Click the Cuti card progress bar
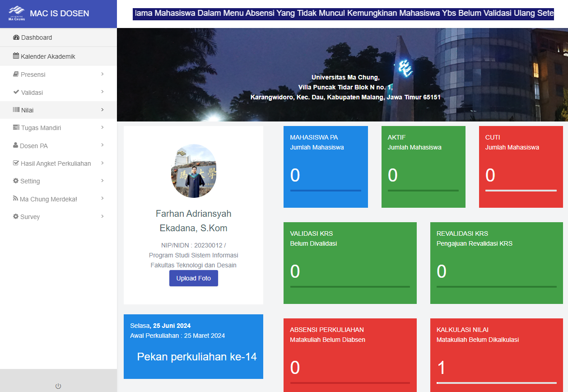 coord(521,191)
